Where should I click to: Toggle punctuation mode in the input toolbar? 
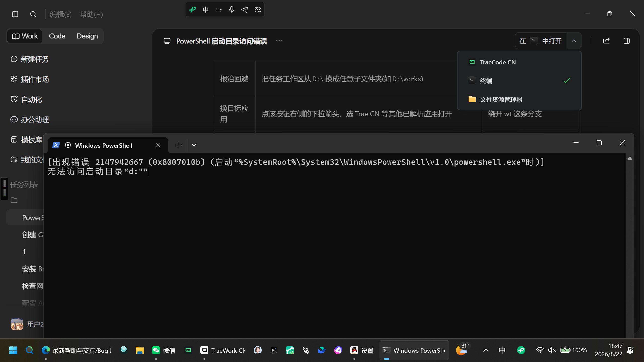219,10
